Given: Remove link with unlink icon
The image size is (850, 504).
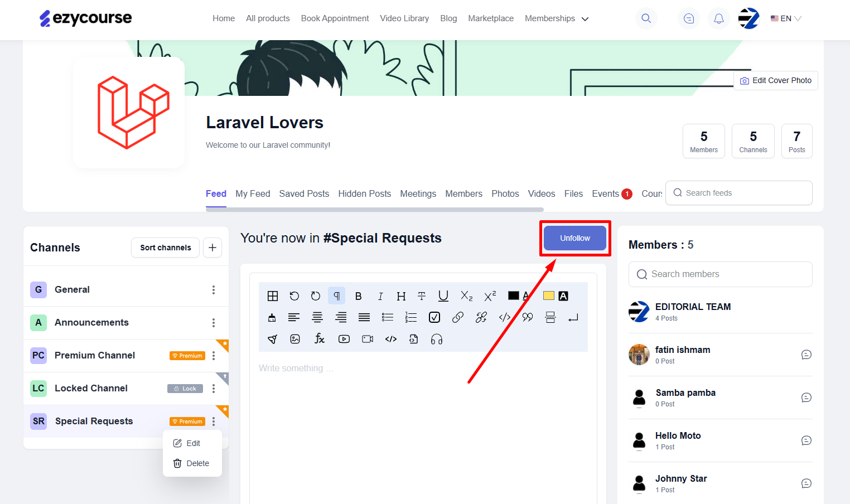Looking at the screenshot, I should [481, 317].
